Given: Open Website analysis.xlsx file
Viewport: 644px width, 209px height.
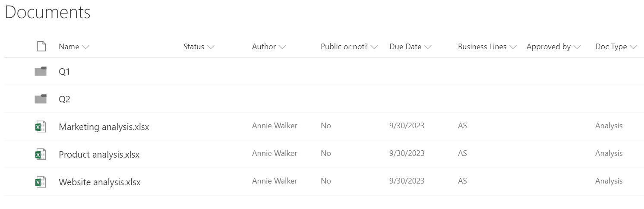Looking at the screenshot, I should coord(100,182).
